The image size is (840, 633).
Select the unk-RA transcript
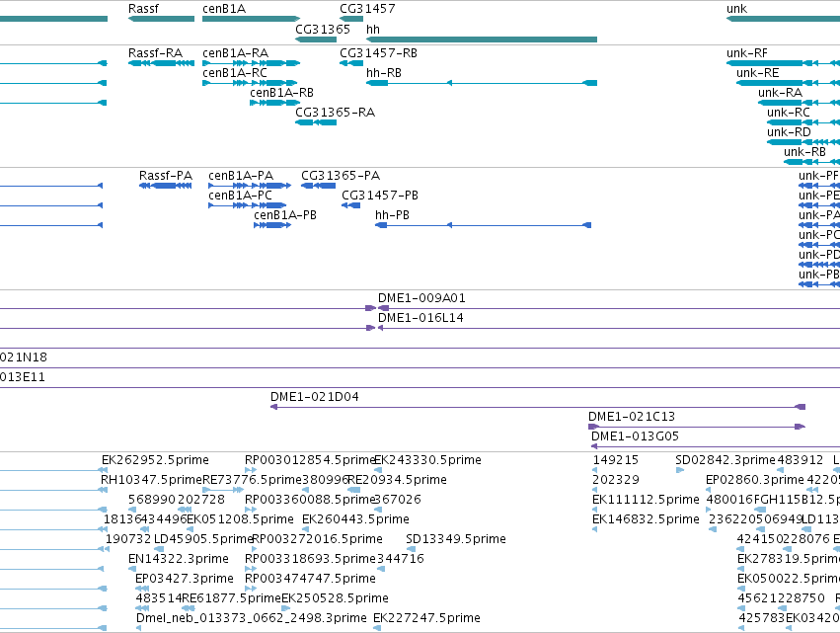(799, 103)
